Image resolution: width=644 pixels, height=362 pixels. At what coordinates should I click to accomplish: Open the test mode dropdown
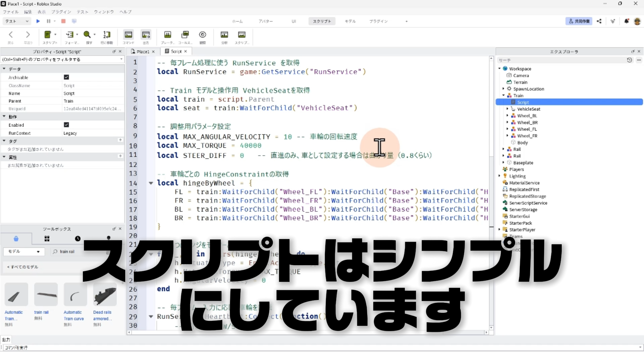tap(17, 21)
